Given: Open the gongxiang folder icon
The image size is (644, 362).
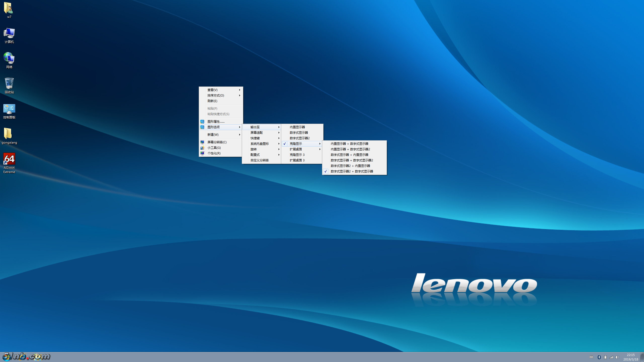Looking at the screenshot, I should coord(9,134).
